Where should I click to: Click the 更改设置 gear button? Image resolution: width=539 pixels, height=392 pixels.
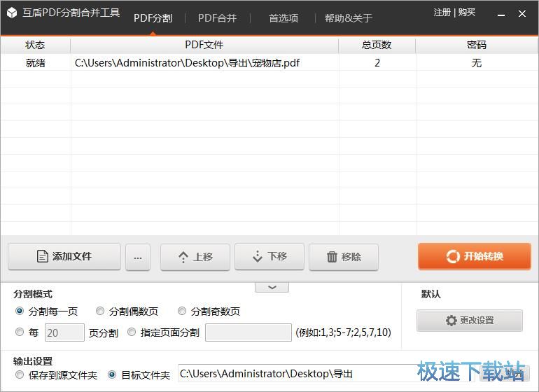[x=470, y=321]
